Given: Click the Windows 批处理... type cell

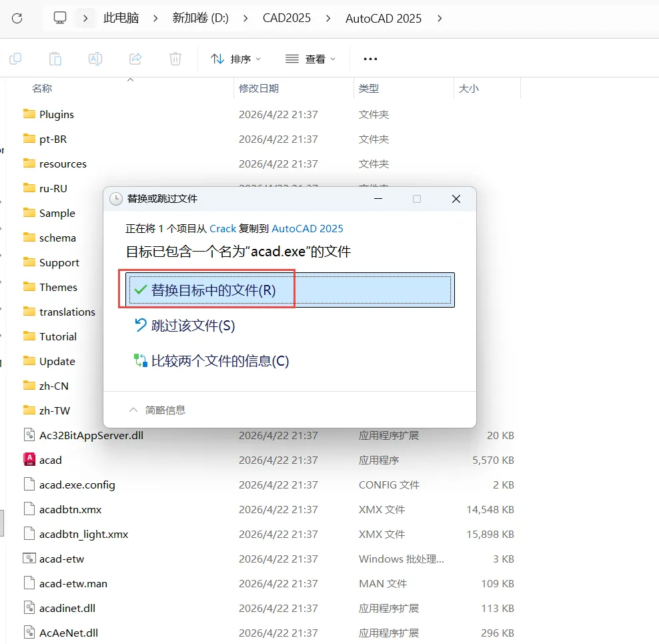Looking at the screenshot, I should (402, 559).
